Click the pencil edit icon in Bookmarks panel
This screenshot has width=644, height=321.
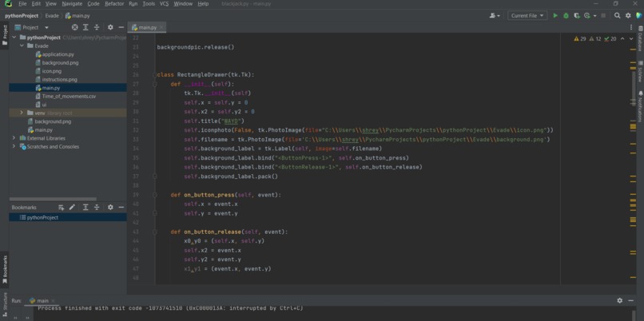pyautogui.click(x=72, y=208)
